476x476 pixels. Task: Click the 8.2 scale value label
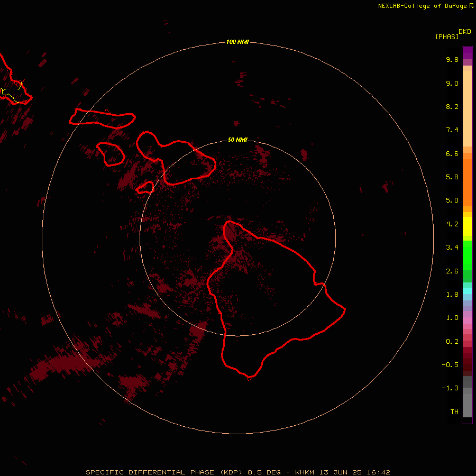[452, 106]
